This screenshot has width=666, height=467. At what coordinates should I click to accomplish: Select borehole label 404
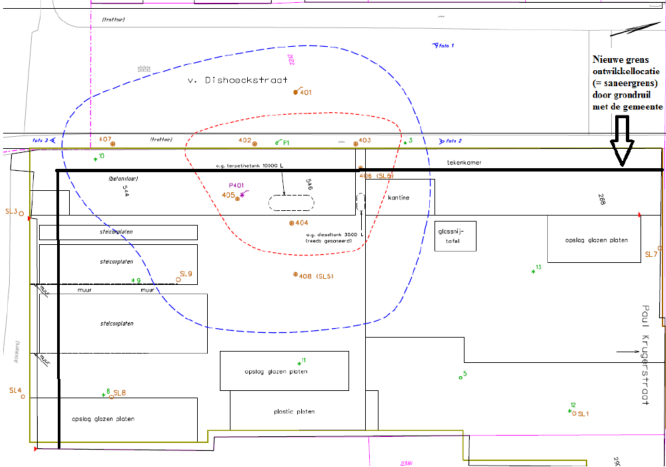coord(302,223)
